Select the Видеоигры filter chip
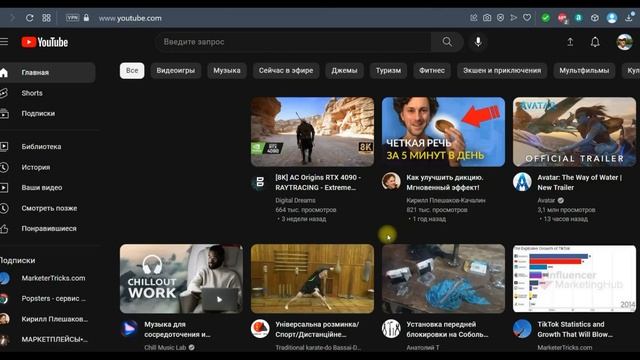This screenshot has width=640, height=360. pos(176,71)
